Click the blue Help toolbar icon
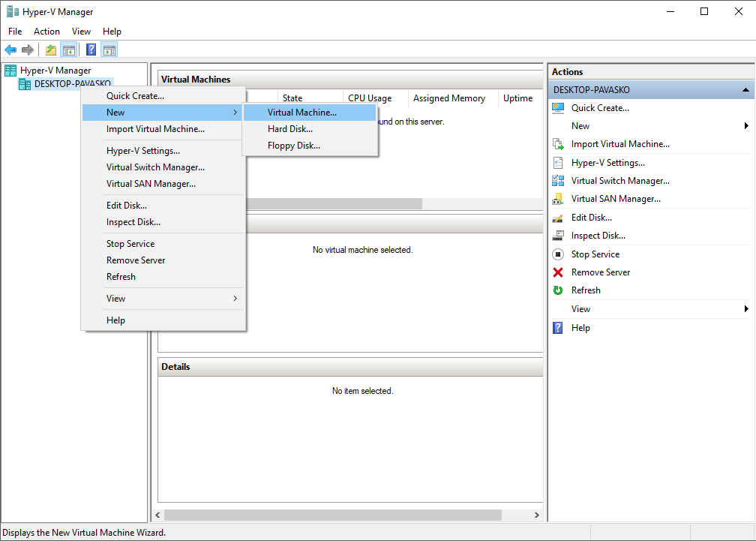The image size is (756, 541). (91, 50)
